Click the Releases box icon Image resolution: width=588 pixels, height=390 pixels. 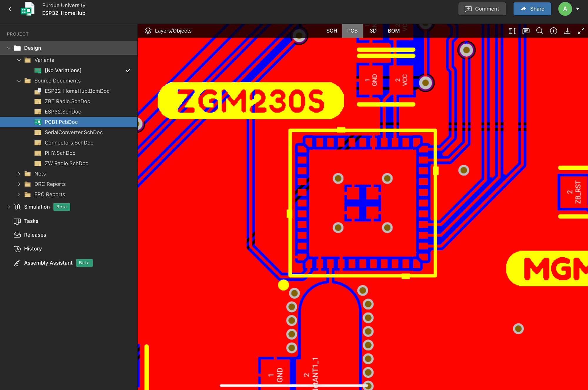pos(17,235)
